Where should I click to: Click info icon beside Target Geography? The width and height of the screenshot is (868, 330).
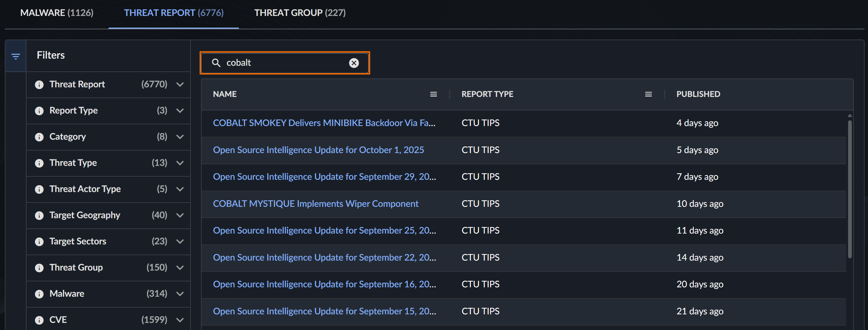coord(39,215)
